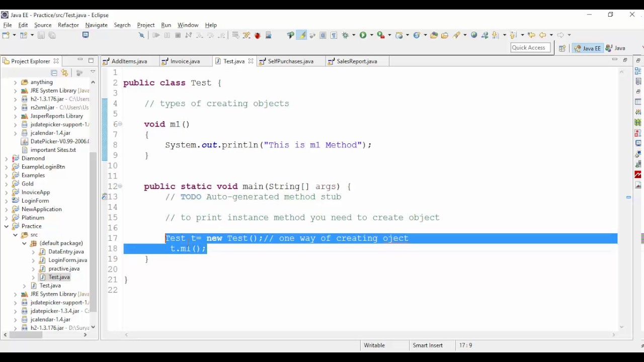Screen dimensions: 644x362
Task: Open the Project Explorer View Menu triangle
Action: [93, 72]
